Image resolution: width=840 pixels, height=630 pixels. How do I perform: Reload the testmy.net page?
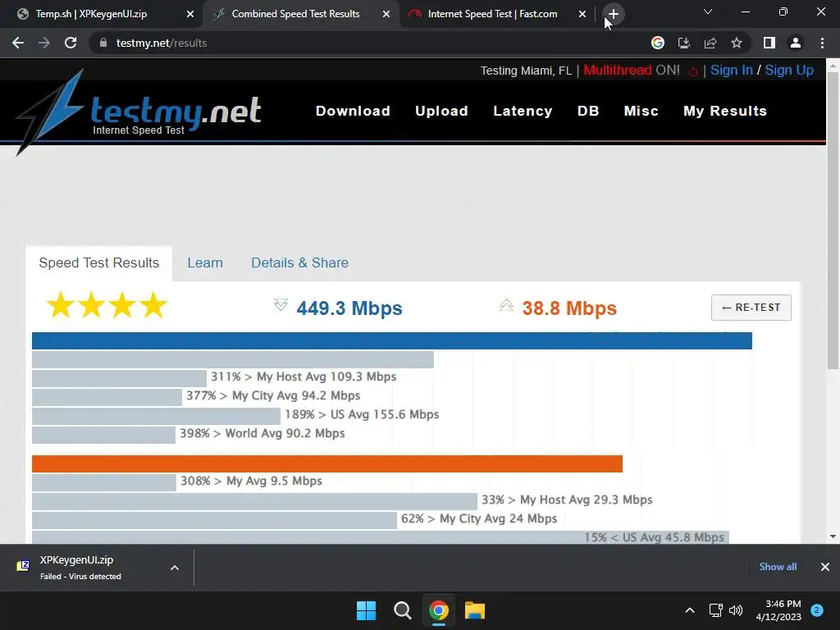(71, 43)
